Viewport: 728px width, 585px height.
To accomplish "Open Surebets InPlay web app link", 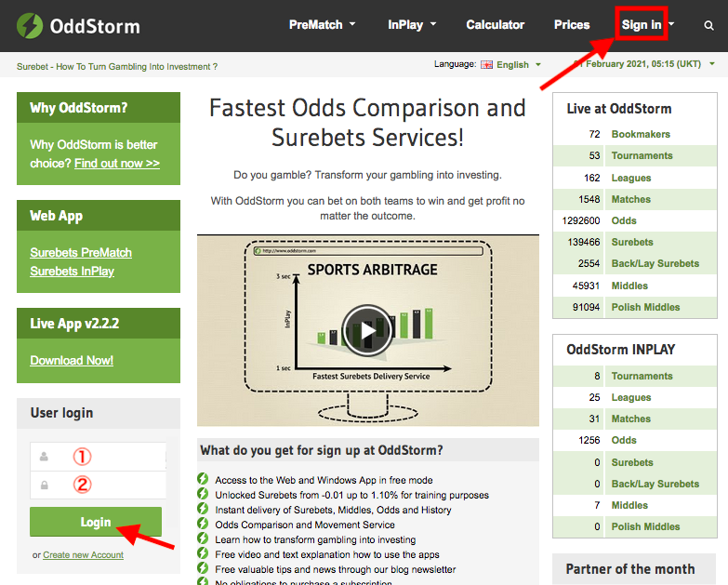I will coord(72,272).
